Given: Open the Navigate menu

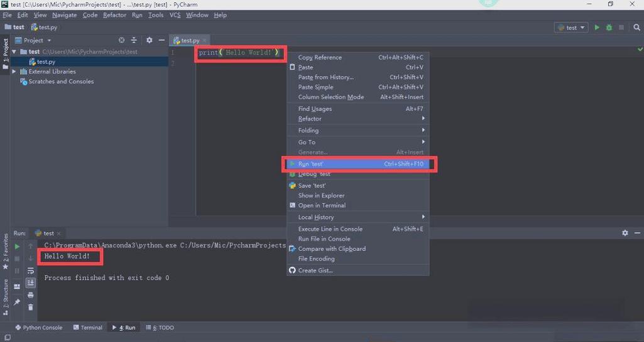Looking at the screenshot, I should point(65,15).
